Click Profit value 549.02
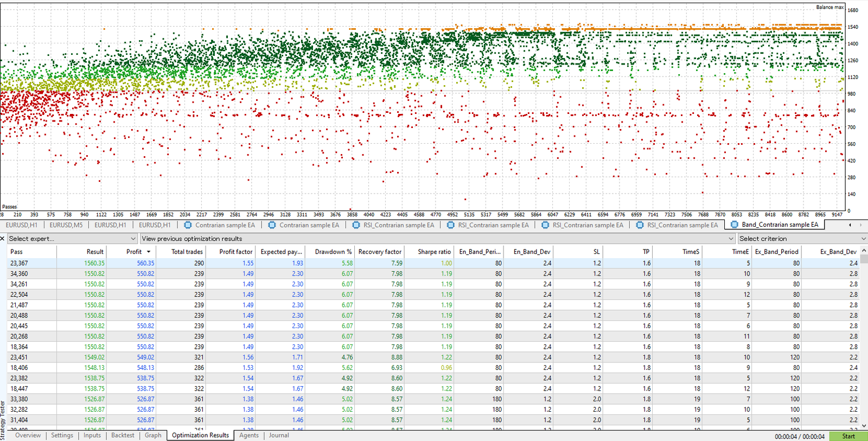The height and width of the screenshot is (441, 868). click(145, 357)
